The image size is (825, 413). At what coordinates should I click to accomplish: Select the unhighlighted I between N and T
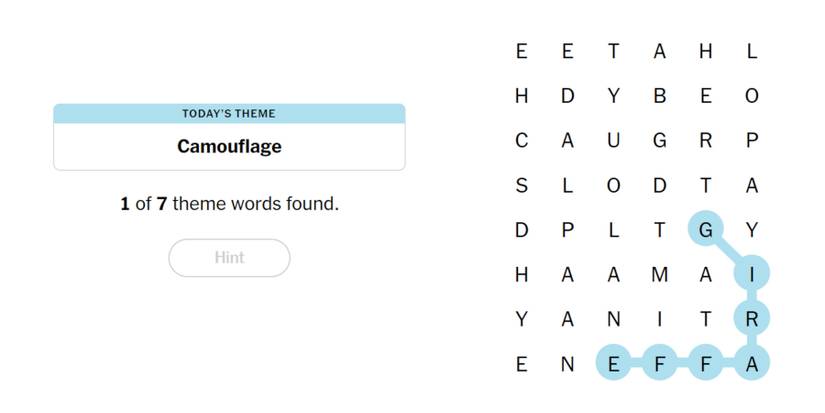tap(659, 320)
